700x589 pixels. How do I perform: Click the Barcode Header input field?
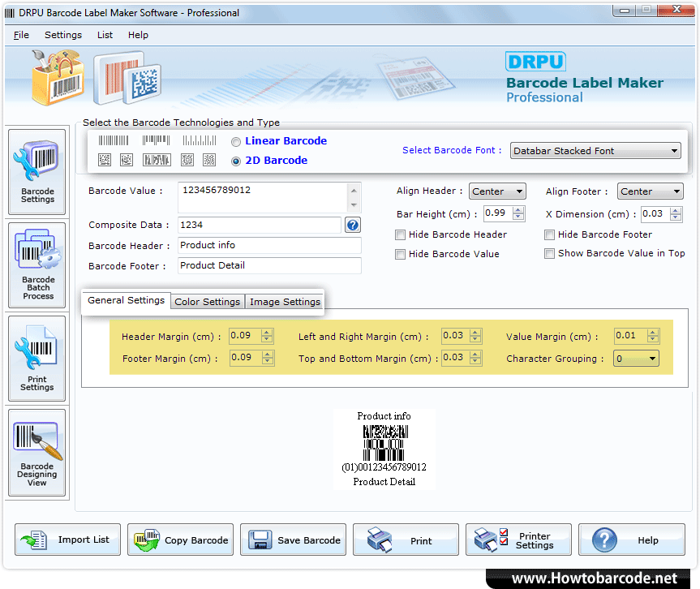point(269,246)
